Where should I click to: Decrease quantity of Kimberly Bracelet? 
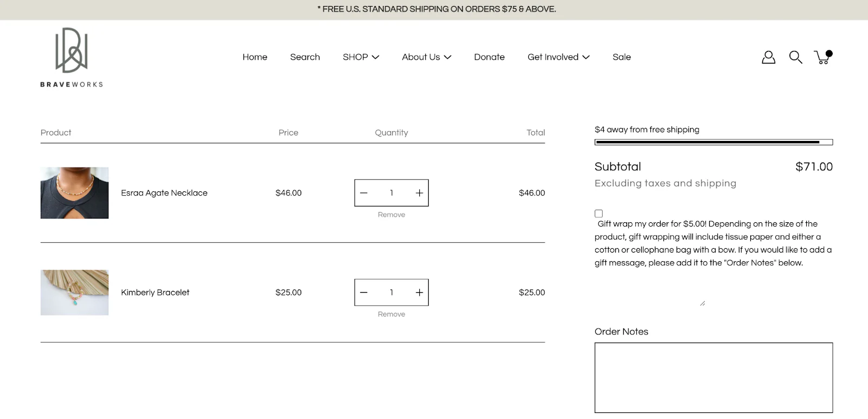click(364, 292)
